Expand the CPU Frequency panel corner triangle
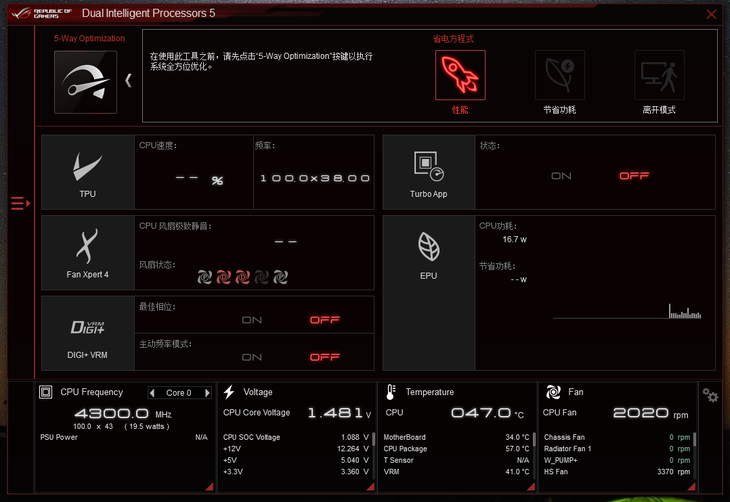The image size is (730, 502). [x=210, y=487]
